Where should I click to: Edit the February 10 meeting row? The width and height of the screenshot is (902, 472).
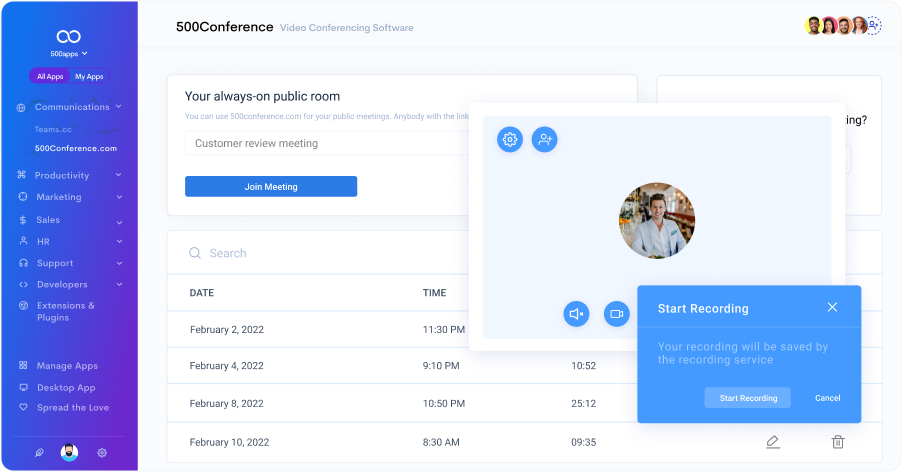point(773,442)
